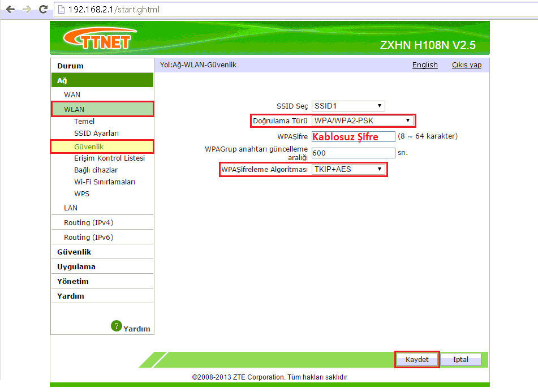Open the SSID Seç dropdown
Viewport: 538px width, 392px height.
click(x=347, y=106)
